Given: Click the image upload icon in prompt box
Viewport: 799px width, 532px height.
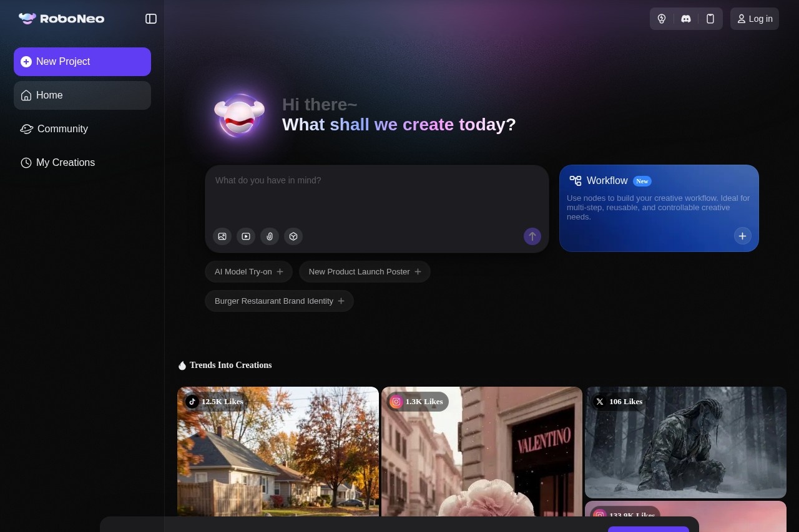Looking at the screenshot, I should [222, 236].
